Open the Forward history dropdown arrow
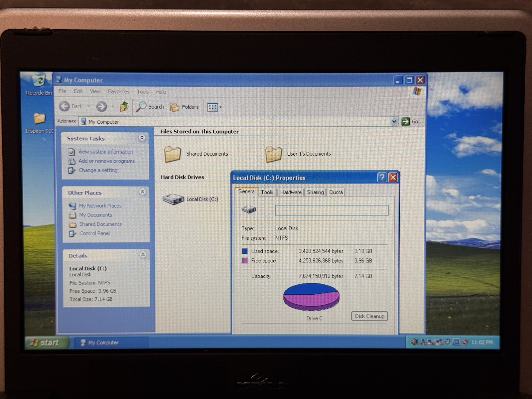 [112, 106]
